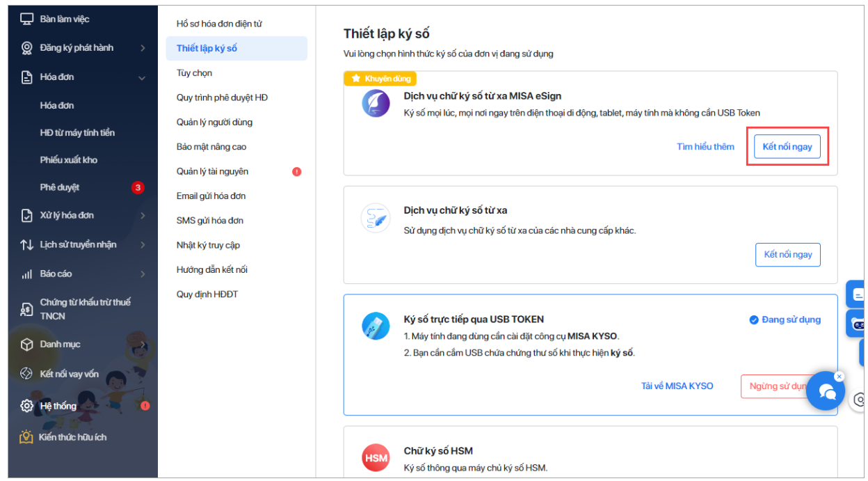
Task: Click the red HSM logo
Action: click(x=376, y=458)
